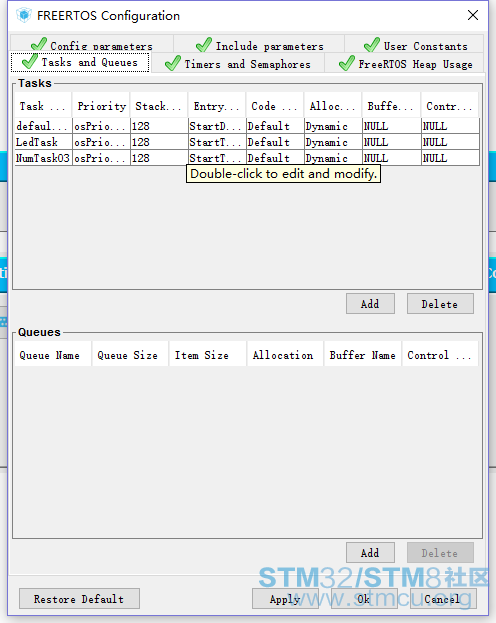Switch to Timers and Semaphores tab

pos(238,64)
